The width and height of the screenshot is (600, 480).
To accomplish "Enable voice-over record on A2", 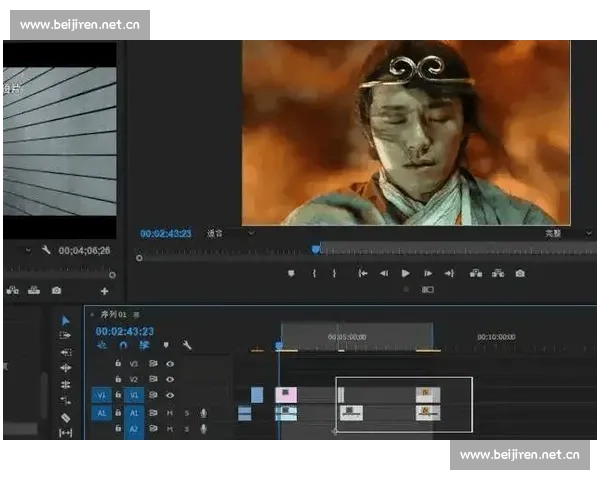I will click(x=204, y=429).
